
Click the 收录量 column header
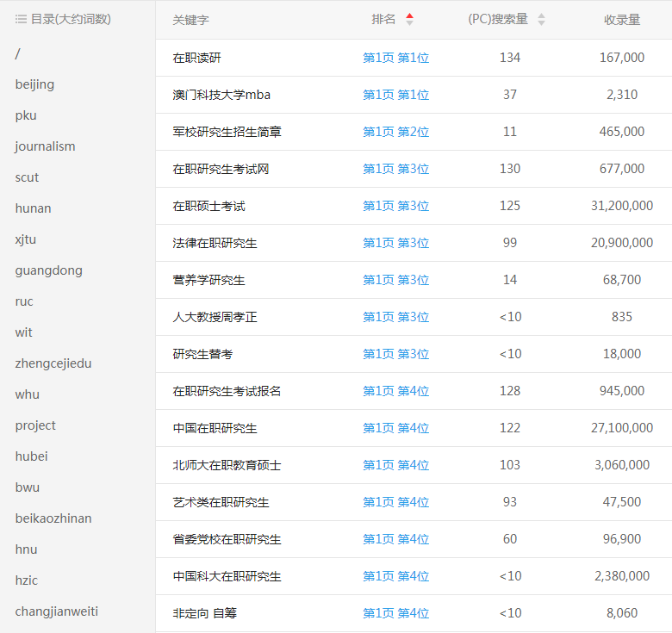pyautogui.click(x=621, y=19)
